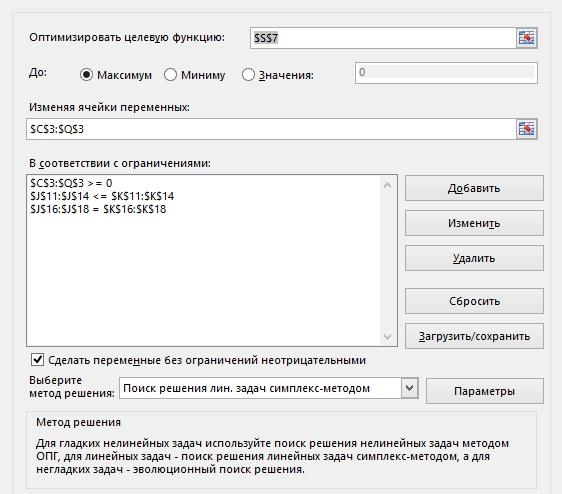This screenshot has width=562, height=494.
Task: Click range selector icon for objective cell
Action: point(527,38)
